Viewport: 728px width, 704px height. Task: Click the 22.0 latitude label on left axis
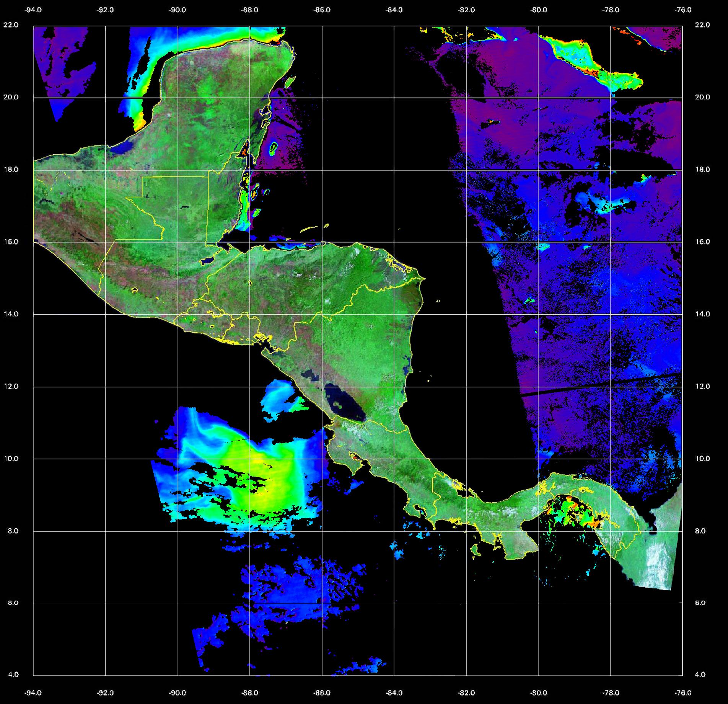click(11, 25)
